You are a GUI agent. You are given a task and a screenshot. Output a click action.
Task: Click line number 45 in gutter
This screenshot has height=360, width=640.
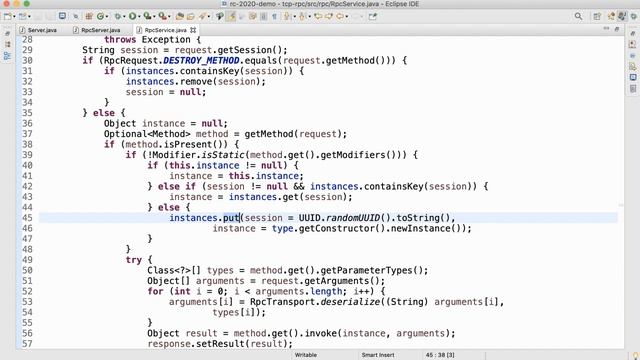point(27,218)
